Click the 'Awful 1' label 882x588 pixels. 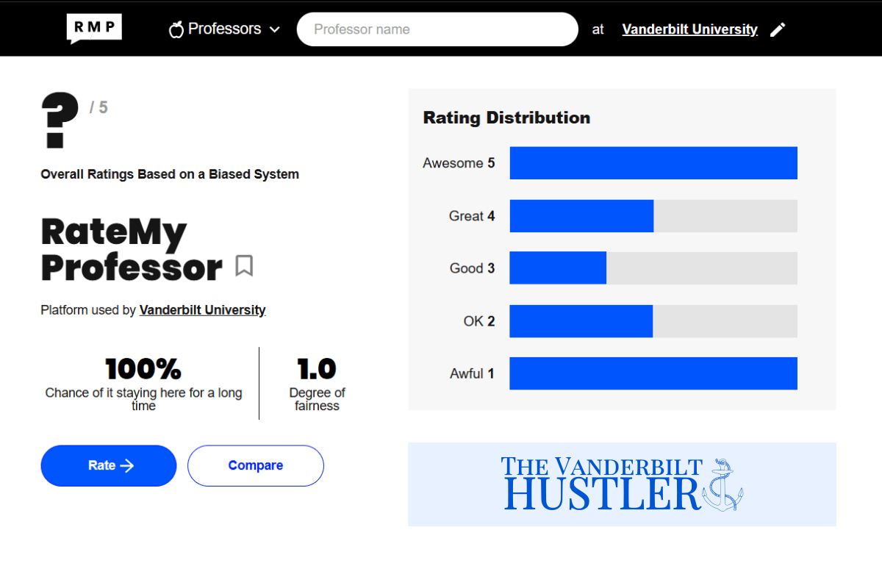(x=472, y=373)
